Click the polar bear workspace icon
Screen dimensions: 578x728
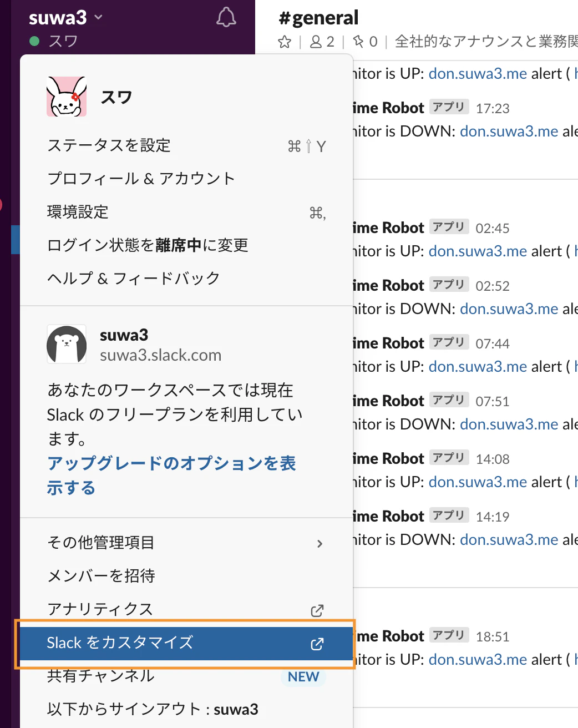pos(67,344)
